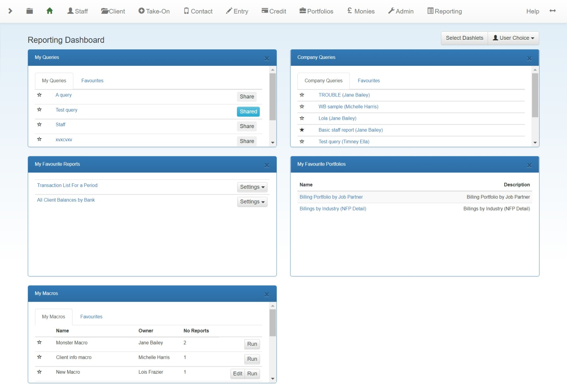Image resolution: width=567 pixels, height=392 pixels.
Task: Switch to the Favourites tab in My Queries
Action: pos(92,81)
